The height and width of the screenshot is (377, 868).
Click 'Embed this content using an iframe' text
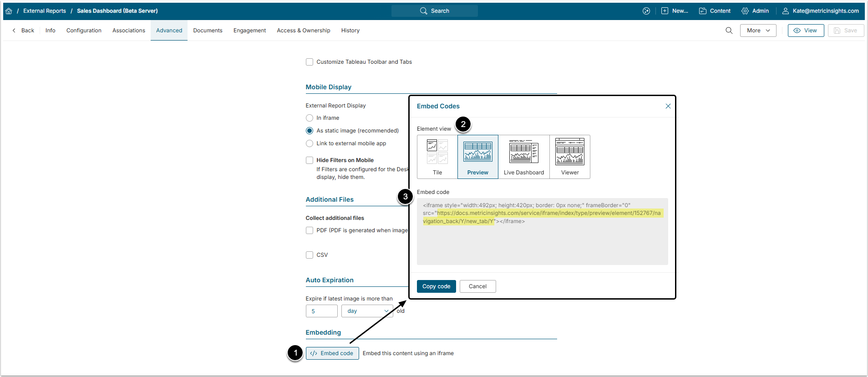(408, 353)
